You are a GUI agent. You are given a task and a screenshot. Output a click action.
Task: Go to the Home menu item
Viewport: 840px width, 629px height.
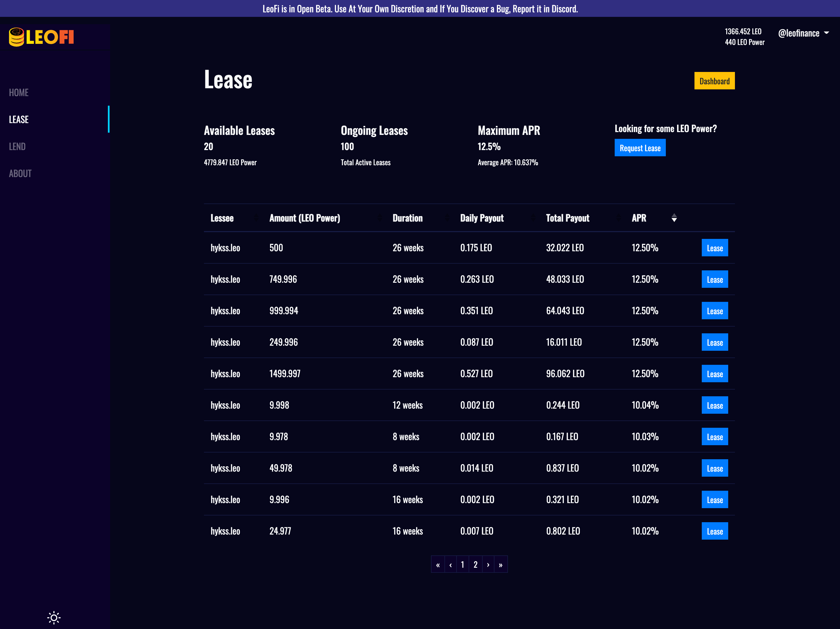click(19, 93)
